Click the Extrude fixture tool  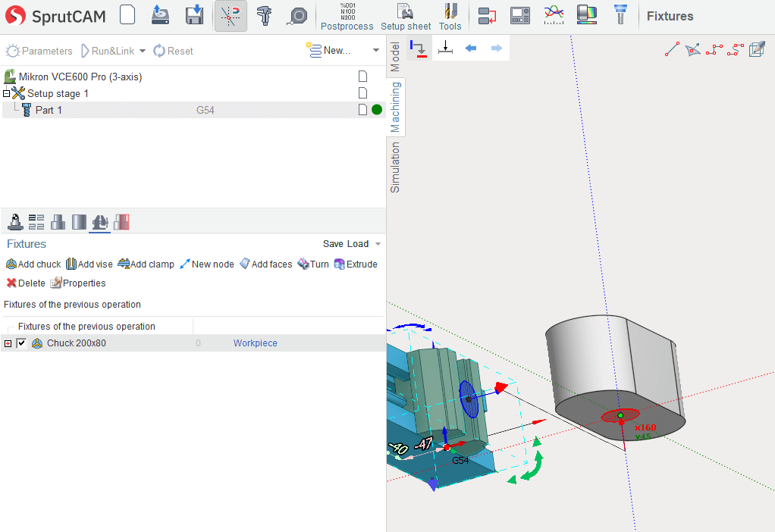pos(356,264)
